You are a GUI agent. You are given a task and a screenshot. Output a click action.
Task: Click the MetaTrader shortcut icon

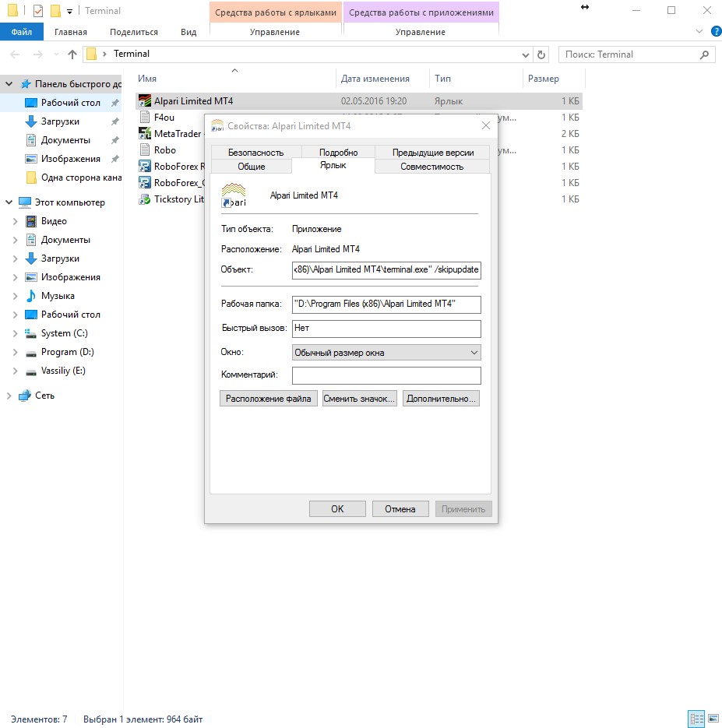pyautogui.click(x=145, y=134)
